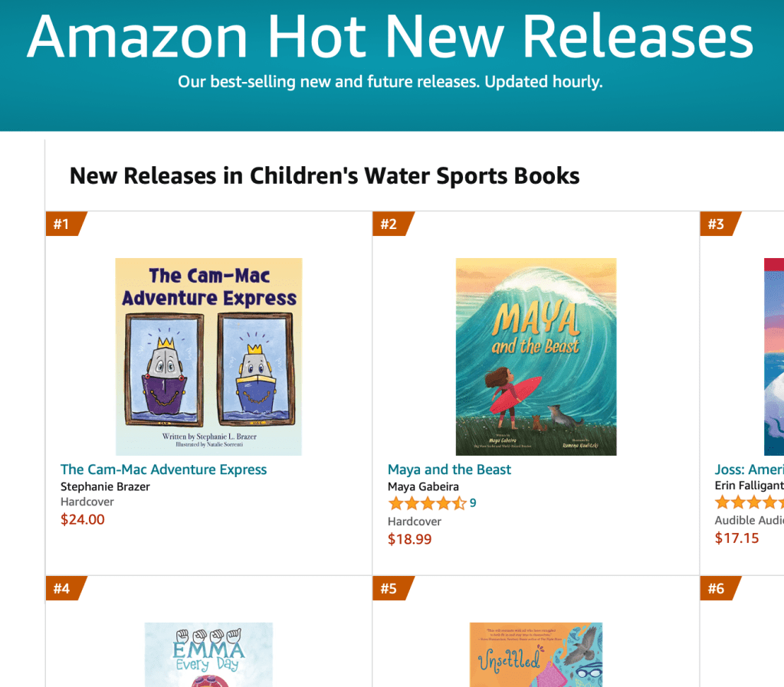This screenshot has width=784, height=687.
Task: Click the #2 rank badge
Action: click(389, 224)
